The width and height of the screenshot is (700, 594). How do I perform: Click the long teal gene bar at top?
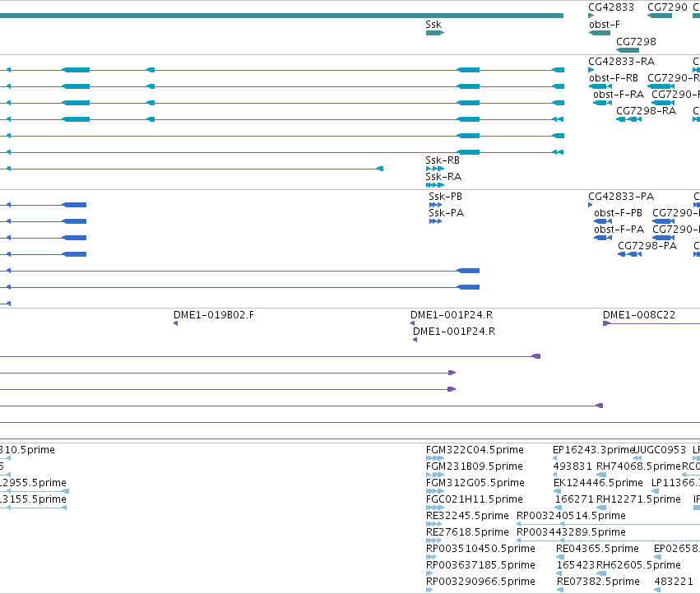281,16
